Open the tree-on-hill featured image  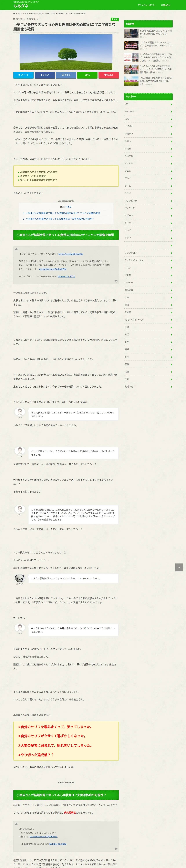pos(66,52)
